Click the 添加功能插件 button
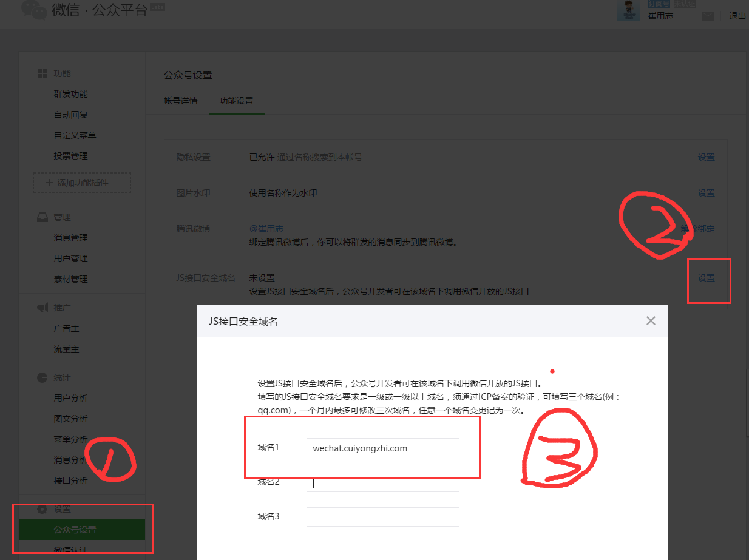The image size is (749, 560). point(82,183)
